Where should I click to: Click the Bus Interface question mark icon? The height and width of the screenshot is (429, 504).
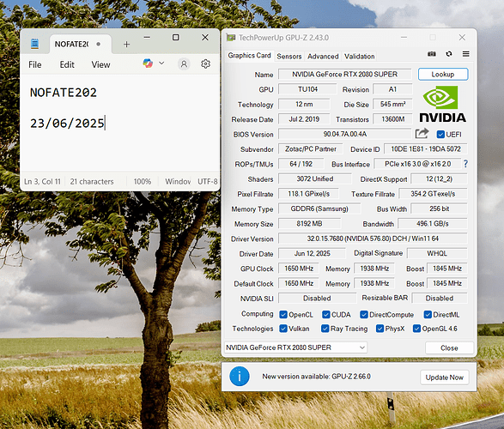(x=465, y=164)
